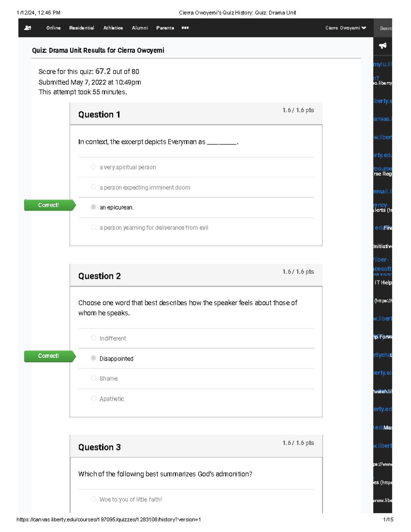Open the Online menu item
Image resolution: width=411 pixels, height=532 pixels.
53,28
